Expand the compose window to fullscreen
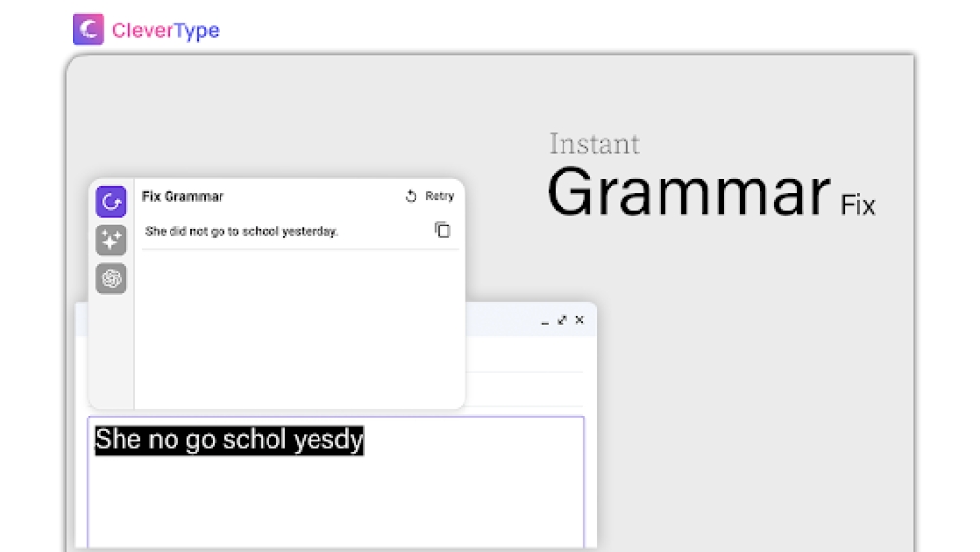The height and width of the screenshot is (552, 980). (x=562, y=320)
